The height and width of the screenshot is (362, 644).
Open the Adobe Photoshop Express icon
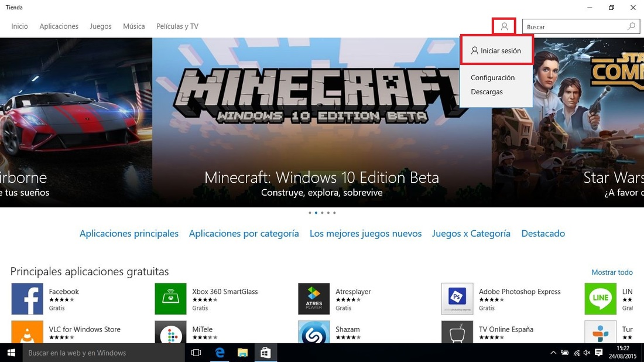tap(457, 299)
